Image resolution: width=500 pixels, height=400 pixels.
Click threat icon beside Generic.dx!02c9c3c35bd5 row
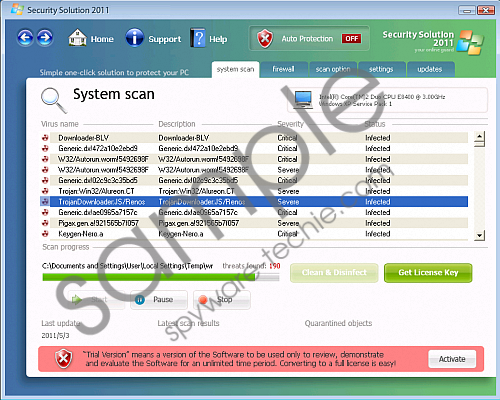pos(45,180)
